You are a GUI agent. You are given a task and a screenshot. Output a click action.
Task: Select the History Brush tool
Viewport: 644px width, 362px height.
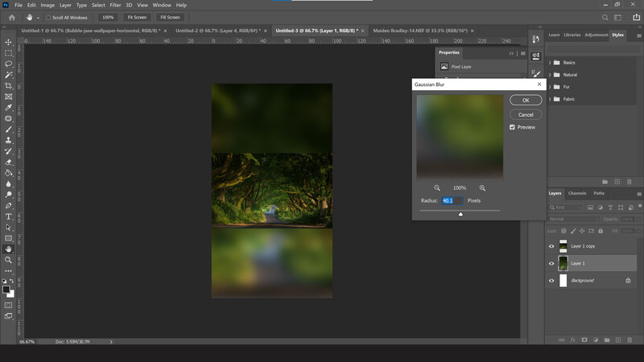click(x=8, y=151)
